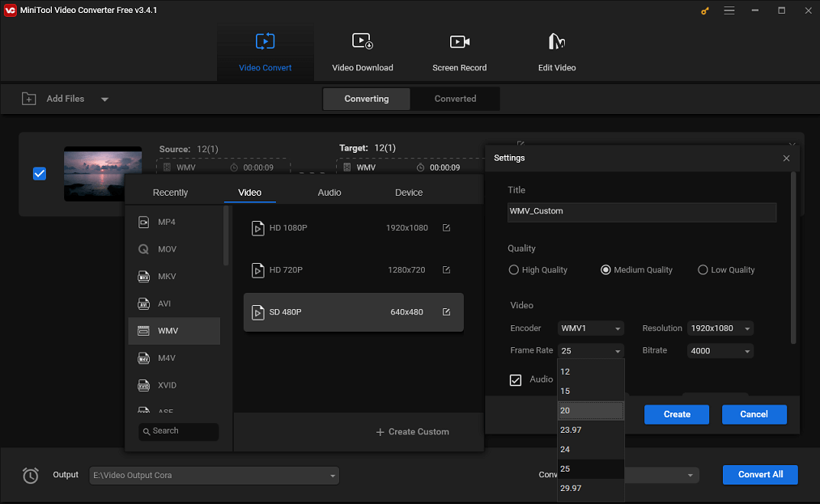Cancel the custom Settings dialog
Image resolution: width=820 pixels, height=504 pixels.
(x=754, y=414)
